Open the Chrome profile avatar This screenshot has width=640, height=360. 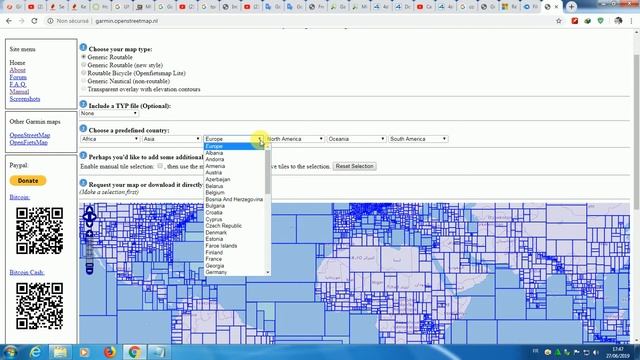click(618, 21)
